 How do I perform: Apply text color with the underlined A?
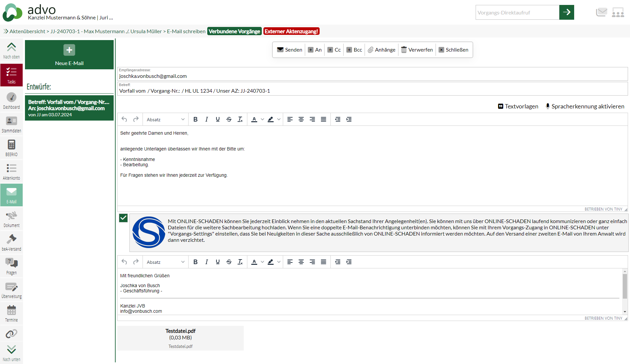point(254,119)
